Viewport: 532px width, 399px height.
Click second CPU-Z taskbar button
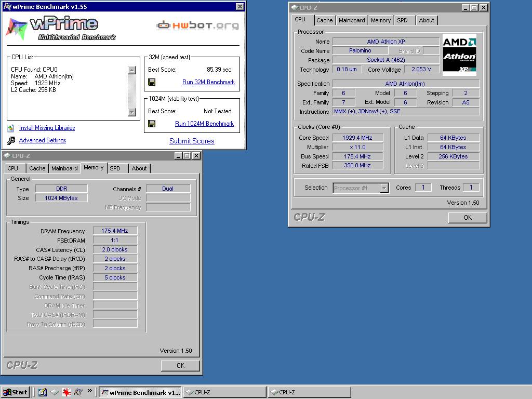click(x=309, y=392)
